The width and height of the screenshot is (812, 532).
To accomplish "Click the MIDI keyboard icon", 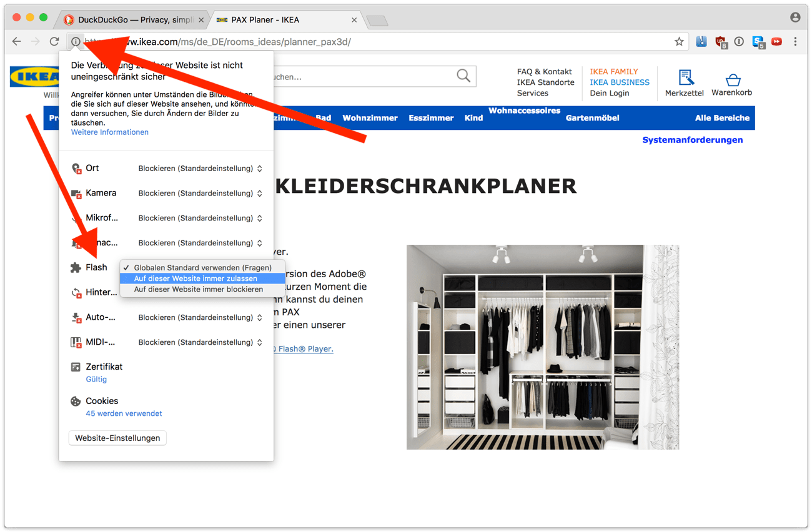I will tap(76, 343).
